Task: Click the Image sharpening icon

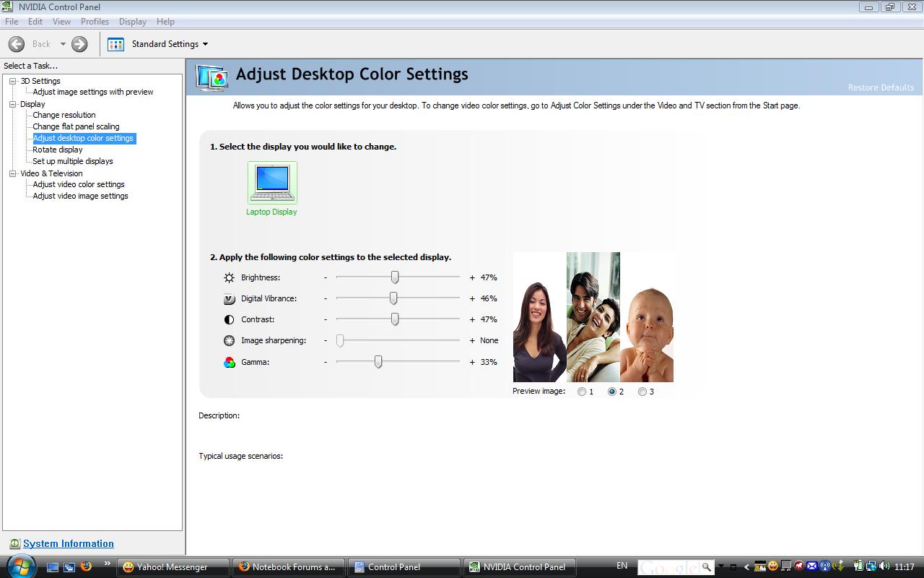Action: (229, 340)
